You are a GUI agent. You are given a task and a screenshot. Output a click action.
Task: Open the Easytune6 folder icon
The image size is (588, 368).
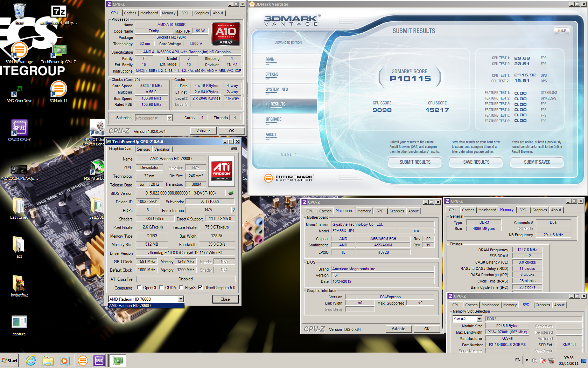[x=19, y=208]
